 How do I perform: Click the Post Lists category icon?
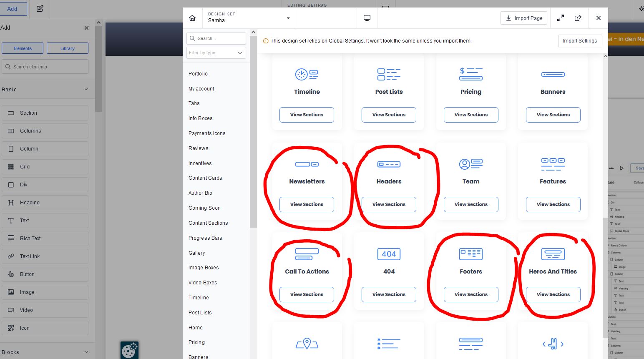click(x=389, y=74)
